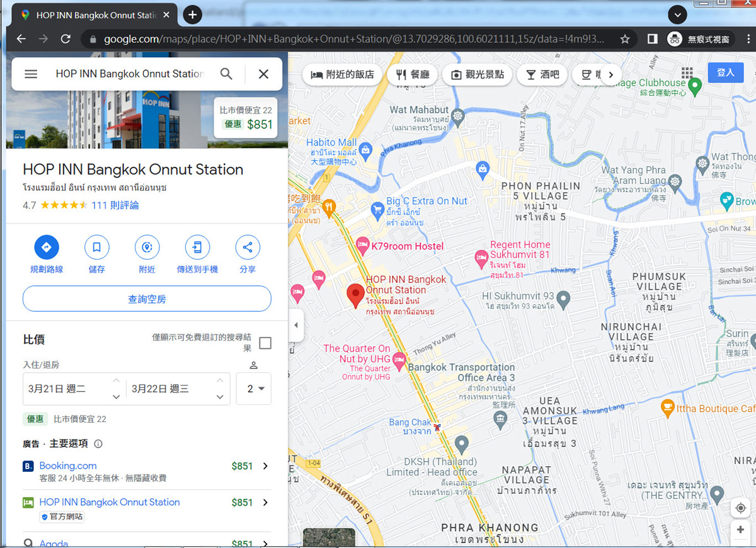Image resolution: width=756 pixels, height=548 pixels.
Task: Click the red HOP INN map pin
Action: point(355,295)
